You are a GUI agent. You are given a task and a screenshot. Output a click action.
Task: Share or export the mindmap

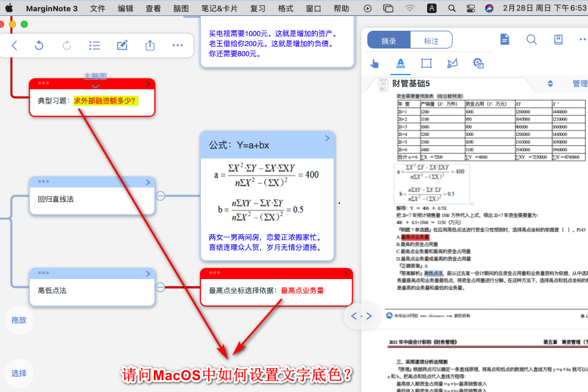[x=150, y=46]
